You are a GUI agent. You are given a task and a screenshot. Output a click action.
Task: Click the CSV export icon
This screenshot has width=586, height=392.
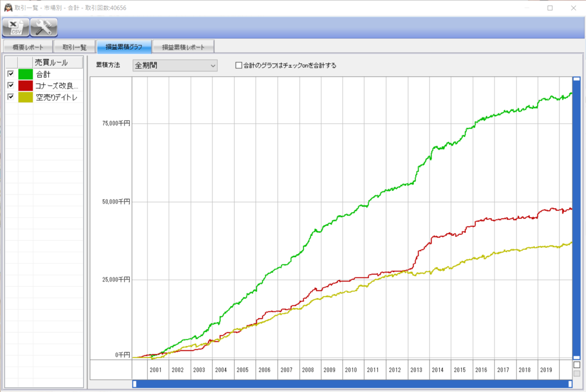(x=16, y=27)
